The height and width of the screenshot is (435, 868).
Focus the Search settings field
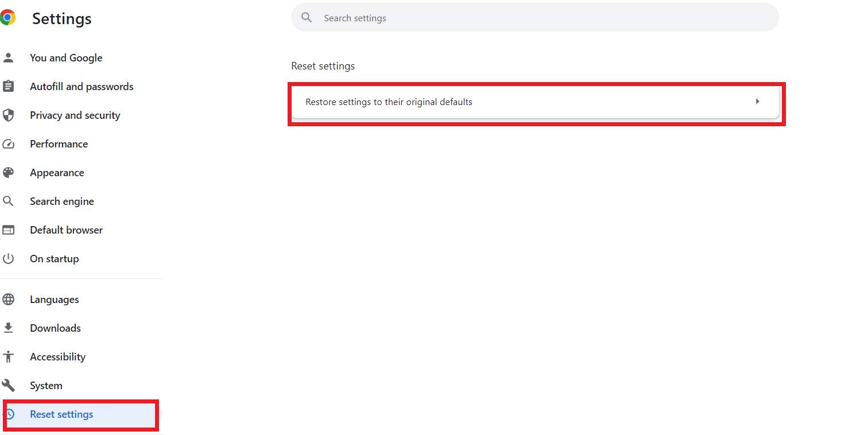pos(535,18)
